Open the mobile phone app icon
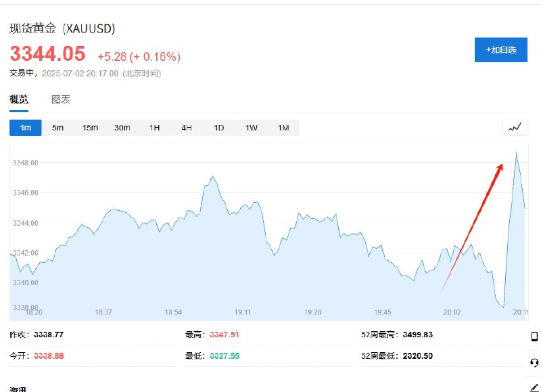The image size is (541, 392). click(534, 336)
